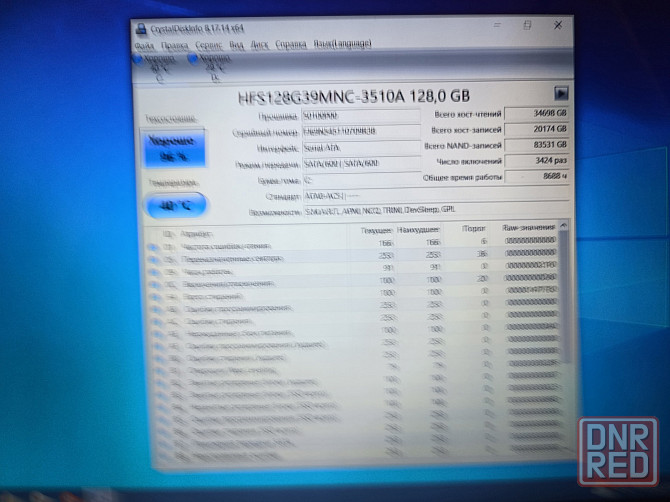The width and height of the screenshot is (670, 502).
Task: Minimize the CrystalDiskInfo window
Action: pos(497,25)
